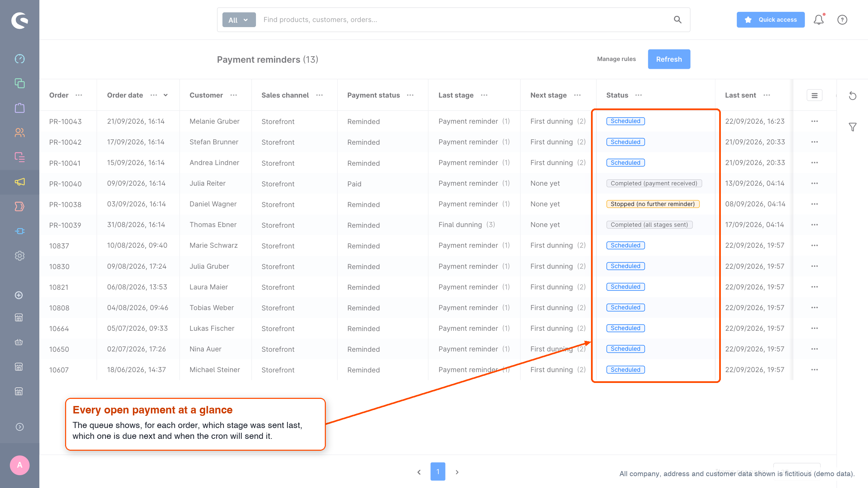The height and width of the screenshot is (488, 868).
Task: Open the Content list sidebar icon
Action: pyautogui.click(x=20, y=157)
